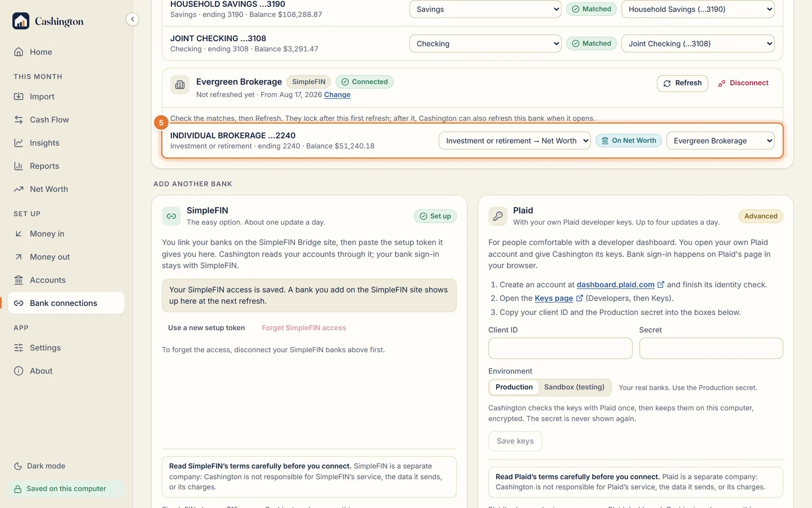Viewport: 812px width, 508px height.
Task: Click the Net Worth trend icon
Action: point(19,189)
